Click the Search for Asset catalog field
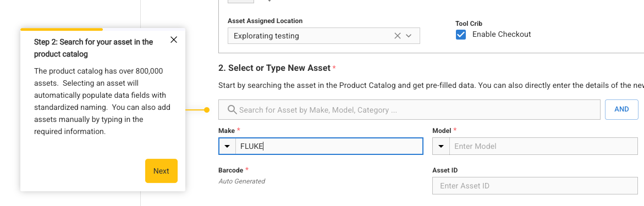The width and height of the screenshot is (644, 206). click(409, 109)
